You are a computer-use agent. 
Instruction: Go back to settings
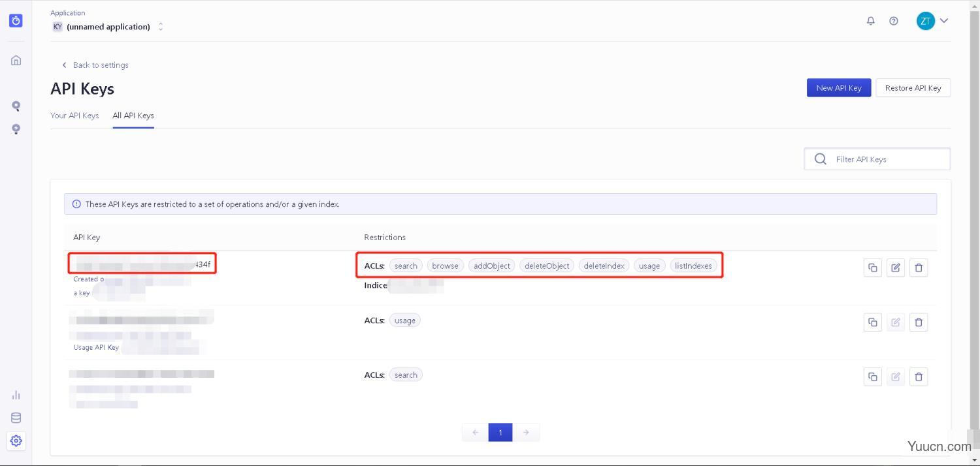95,65
